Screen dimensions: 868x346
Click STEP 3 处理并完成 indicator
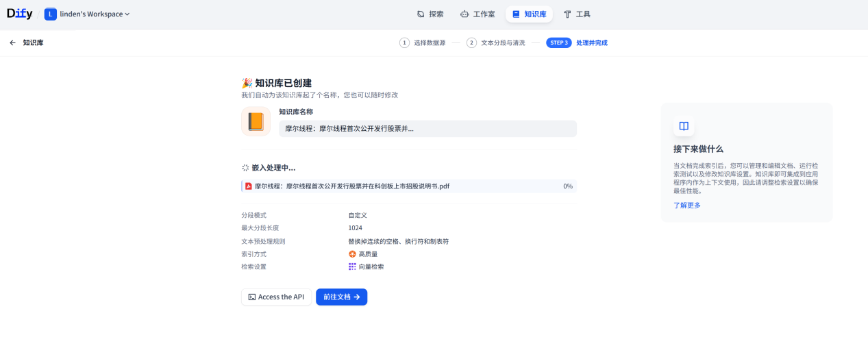(x=577, y=42)
